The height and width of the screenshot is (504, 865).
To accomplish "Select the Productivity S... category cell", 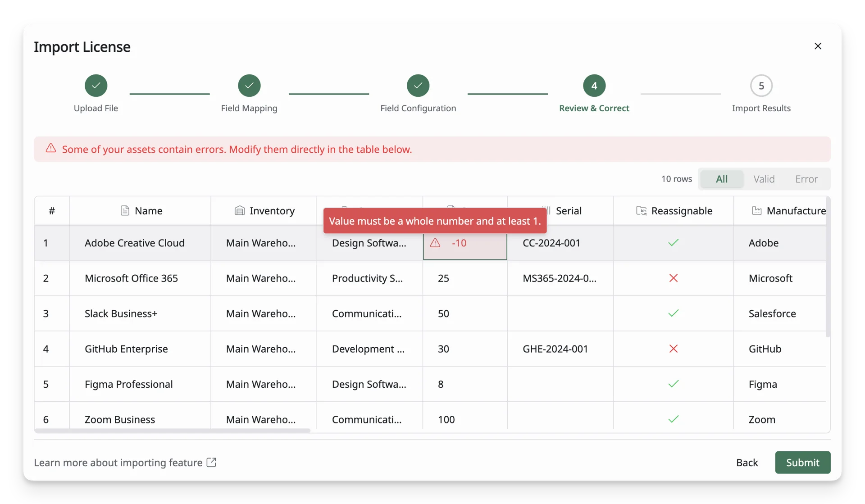I will point(370,278).
